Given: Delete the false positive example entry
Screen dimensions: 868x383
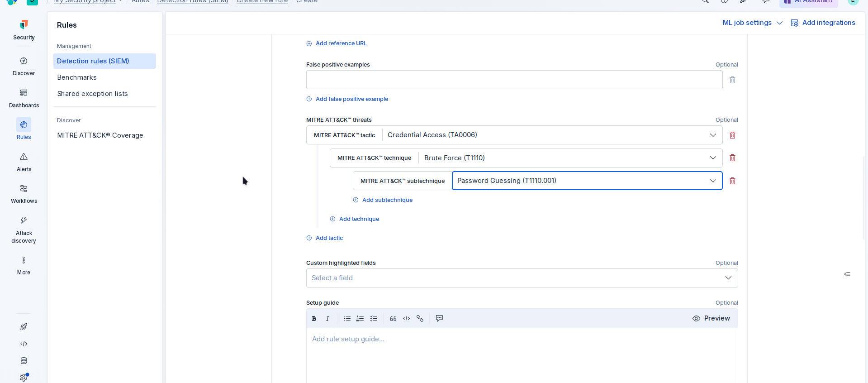Looking at the screenshot, I should pos(732,80).
